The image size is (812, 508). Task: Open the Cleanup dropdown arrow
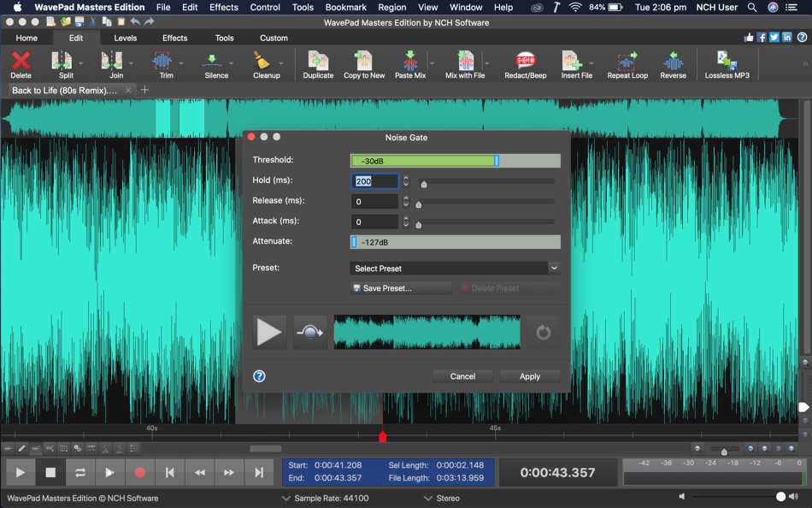281,63
